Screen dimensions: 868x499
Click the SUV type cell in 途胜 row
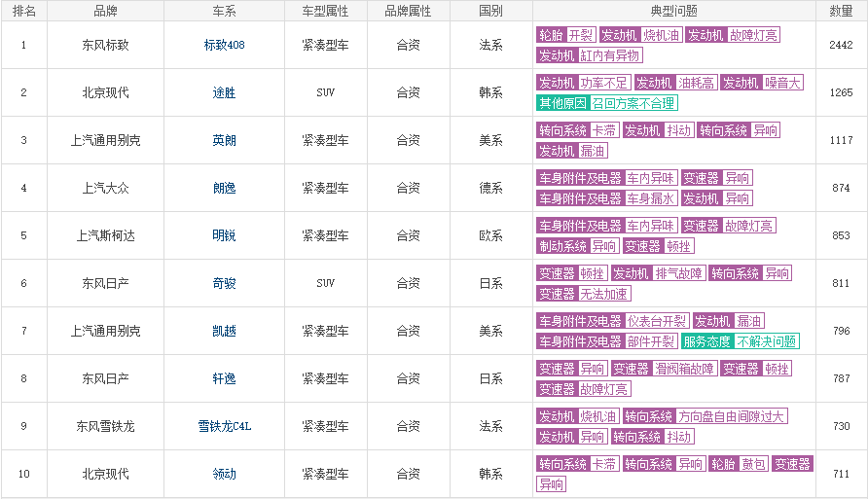325,92
